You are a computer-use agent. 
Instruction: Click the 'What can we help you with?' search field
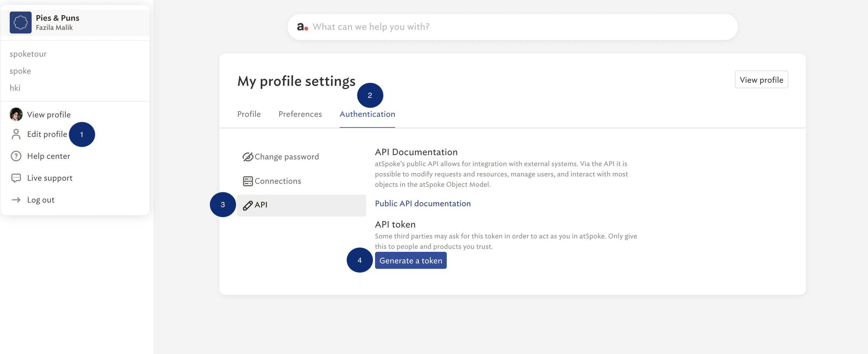[x=512, y=27]
